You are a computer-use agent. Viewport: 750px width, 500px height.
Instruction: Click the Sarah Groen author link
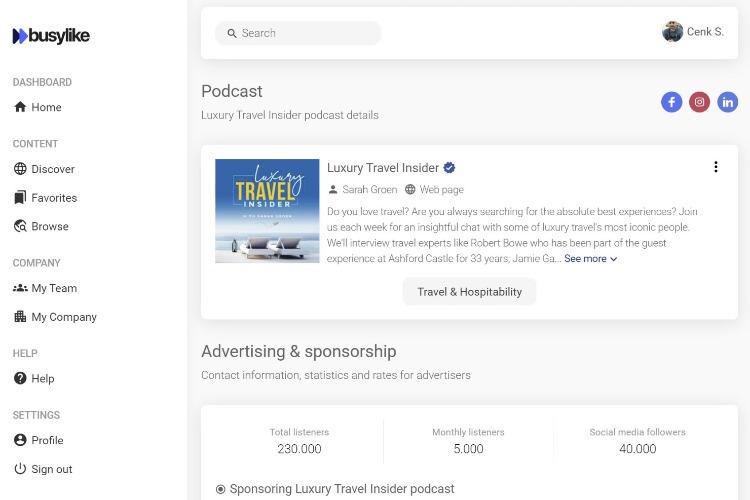[x=370, y=189]
